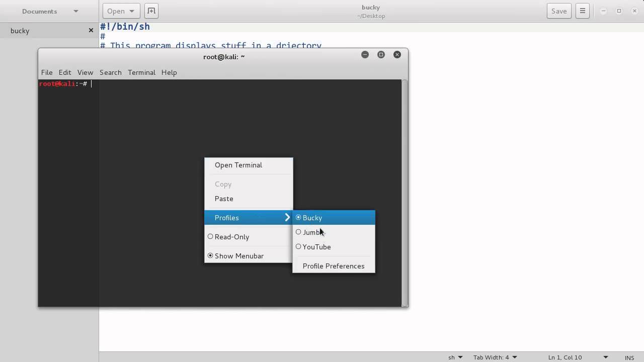Toggle Read-Only in the context menu
The width and height of the screenshot is (644, 362).
[x=249, y=237]
